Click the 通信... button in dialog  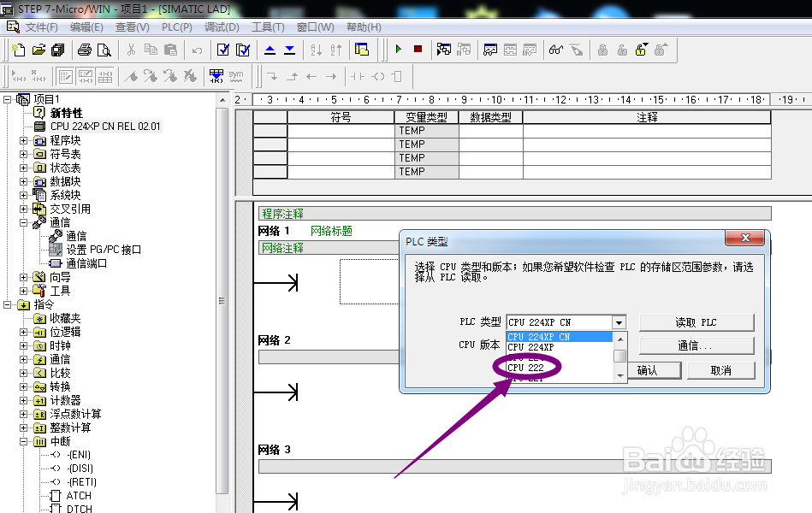click(x=696, y=345)
